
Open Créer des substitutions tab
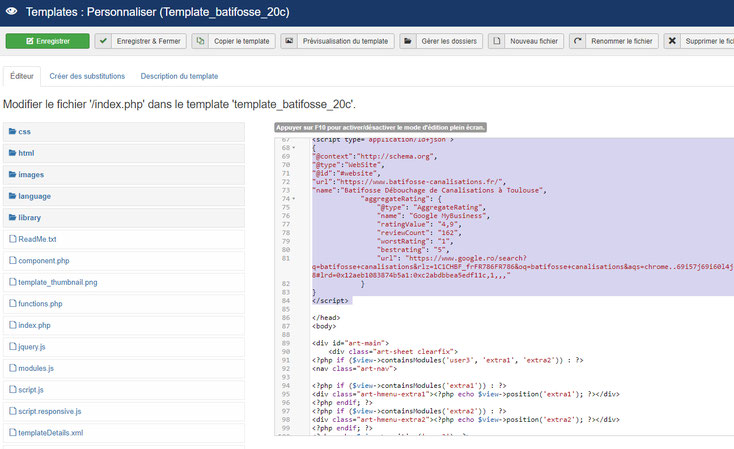coord(87,76)
